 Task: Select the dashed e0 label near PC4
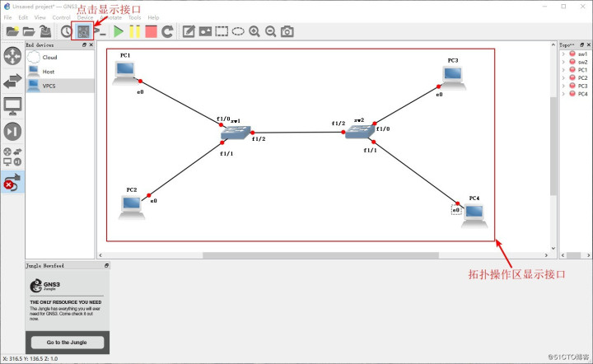(x=456, y=210)
